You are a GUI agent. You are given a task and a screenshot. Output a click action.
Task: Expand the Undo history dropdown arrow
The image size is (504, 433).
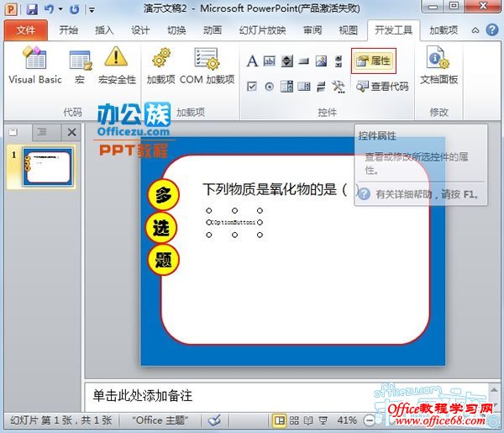pyautogui.click(x=62, y=9)
